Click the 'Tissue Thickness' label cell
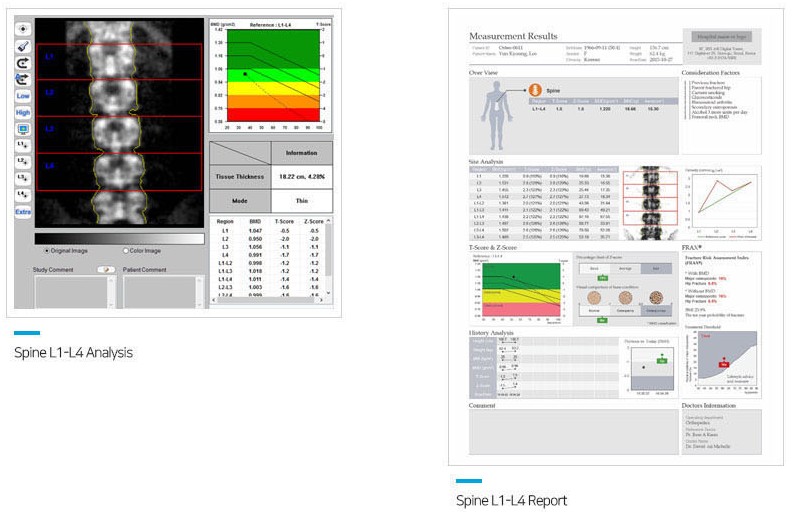The height and width of the screenshot is (512, 792). click(x=240, y=177)
